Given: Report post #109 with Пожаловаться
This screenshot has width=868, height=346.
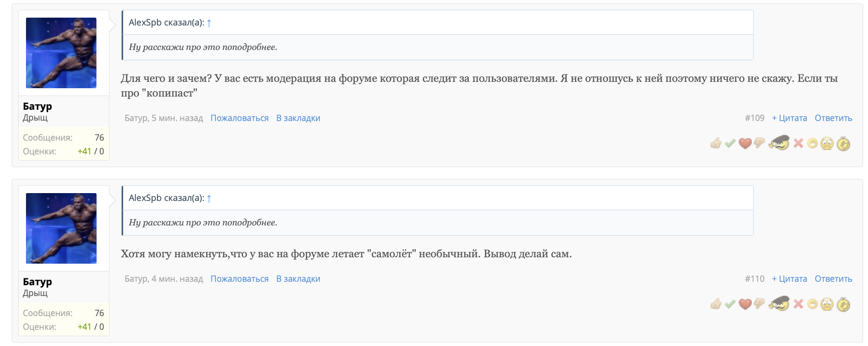Looking at the screenshot, I should click(x=239, y=118).
